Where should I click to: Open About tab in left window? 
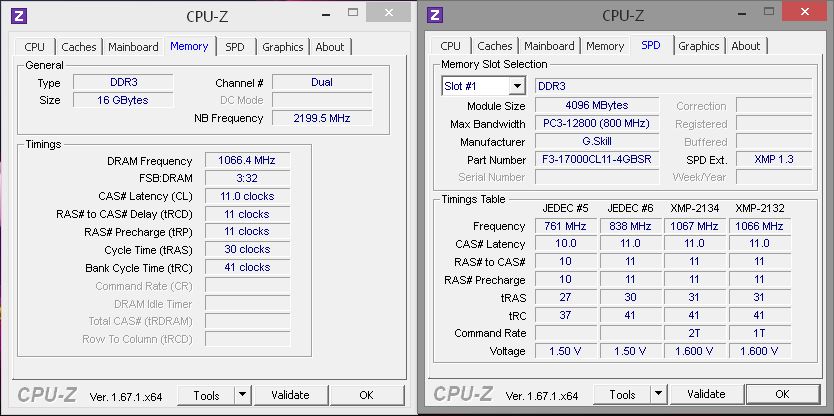[x=330, y=47]
